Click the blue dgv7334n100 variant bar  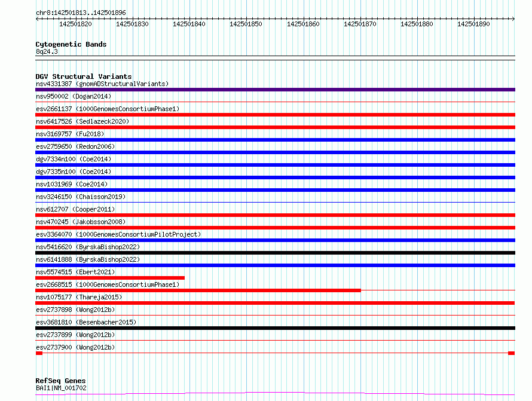coord(275,165)
